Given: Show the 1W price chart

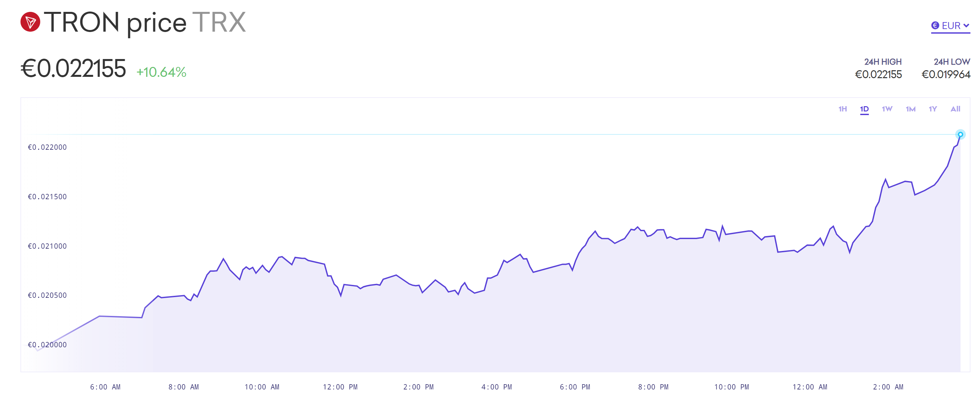Looking at the screenshot, I should click(887, 109).
